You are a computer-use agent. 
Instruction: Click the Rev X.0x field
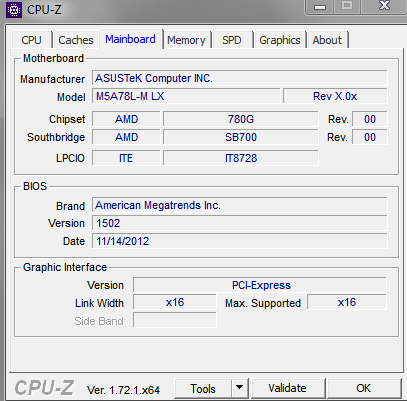335,96
